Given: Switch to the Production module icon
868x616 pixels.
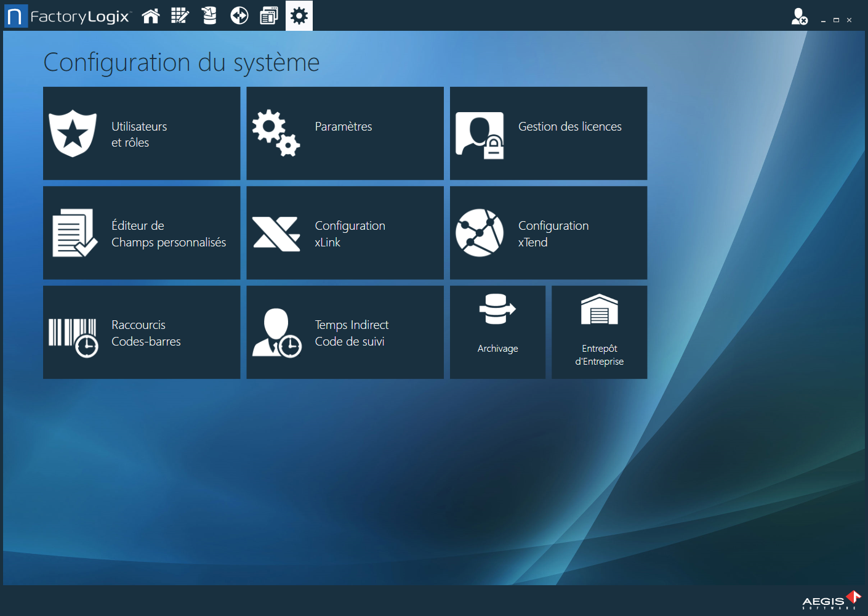Looking at the screenshot, I should coord(239,15).
